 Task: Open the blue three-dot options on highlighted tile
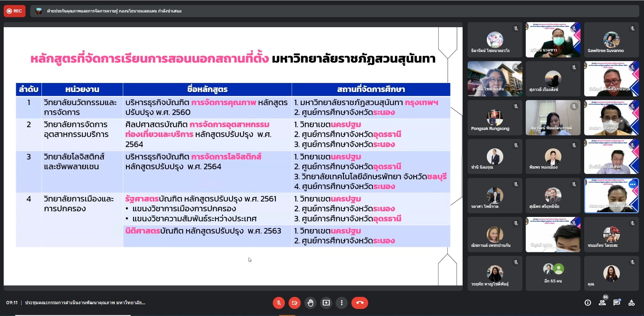pos(633,184)
